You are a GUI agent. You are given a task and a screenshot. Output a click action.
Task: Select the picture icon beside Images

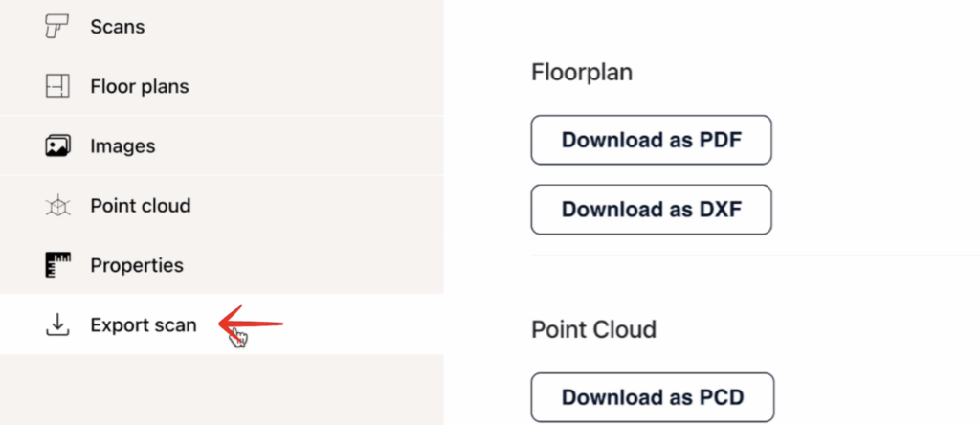(x=57, y=146)
